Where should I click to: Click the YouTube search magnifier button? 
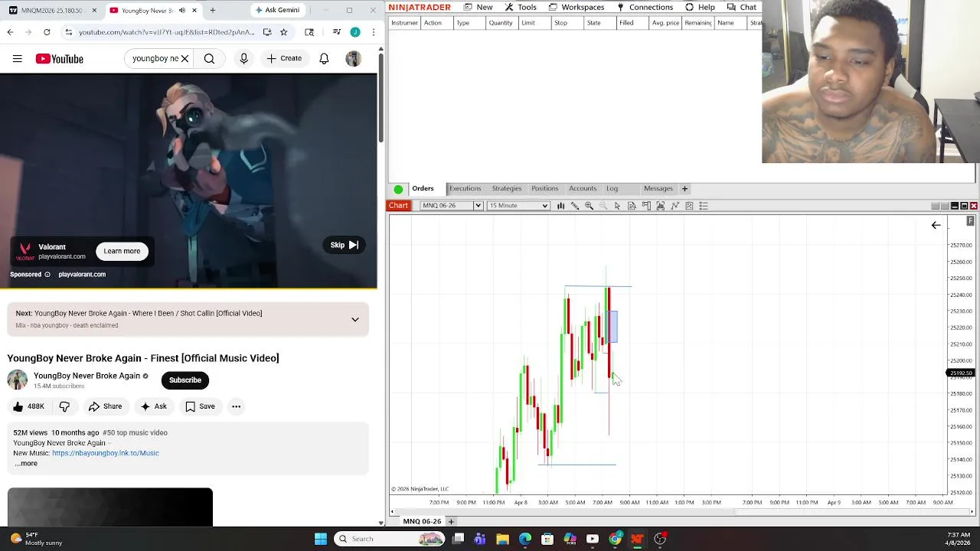(x=209, y=58)
